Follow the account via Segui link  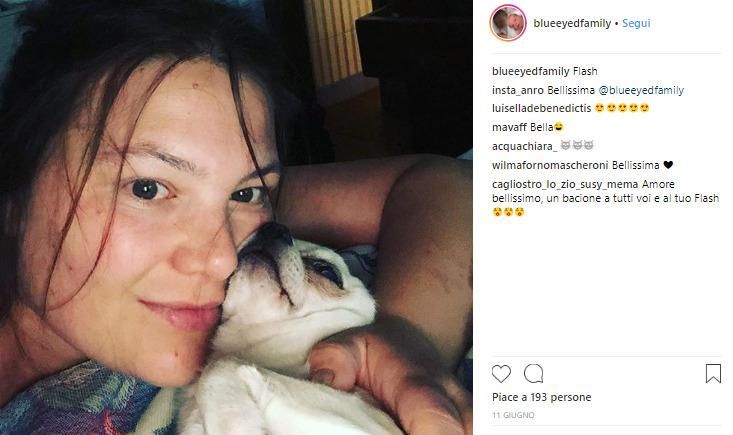[636, 23]
